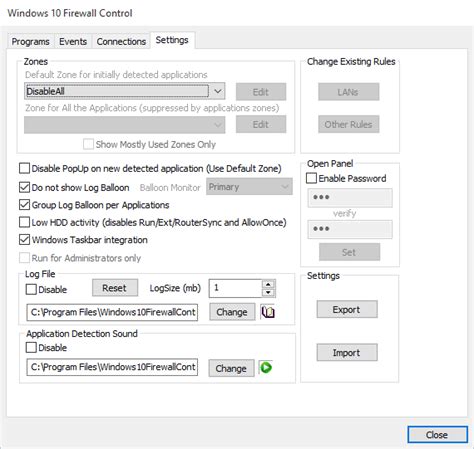Open the Connections tab

pyautogui.click(x=121, y=42)
